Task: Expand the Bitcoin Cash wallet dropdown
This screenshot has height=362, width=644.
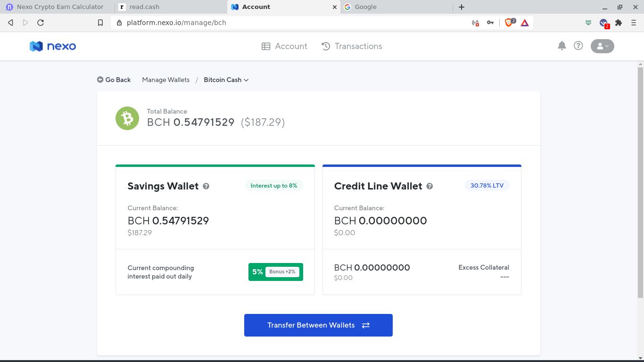Action: 226,80
